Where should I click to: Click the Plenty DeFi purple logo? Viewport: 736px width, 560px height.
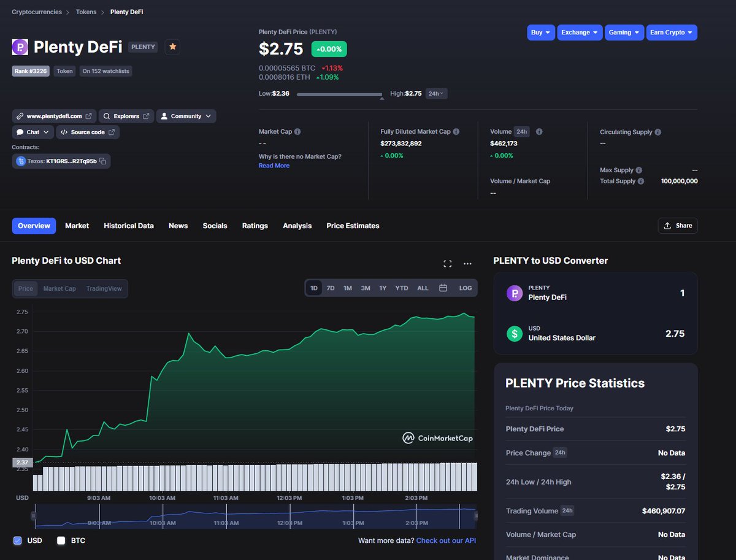click(20, 47)
